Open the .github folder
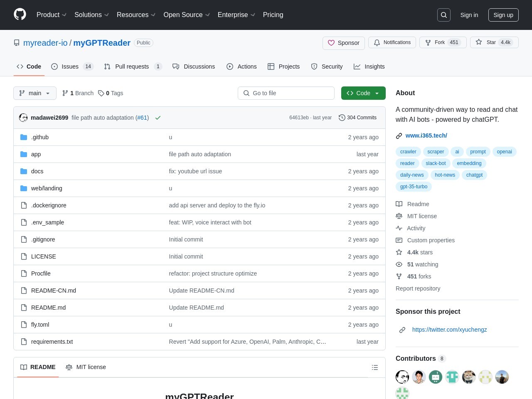This screenshot has width=532, height=399. click(x=40, y=137)
